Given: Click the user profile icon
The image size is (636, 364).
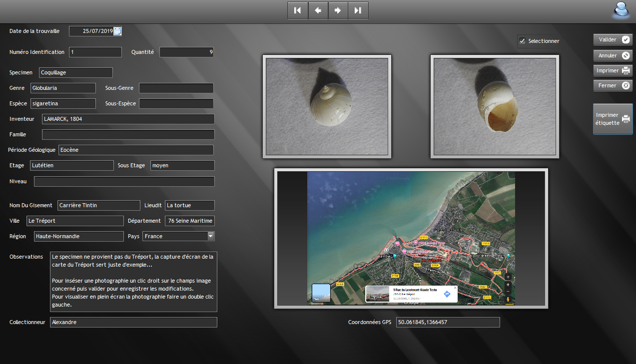Looking at the screenshot, I should coord(622,10).
